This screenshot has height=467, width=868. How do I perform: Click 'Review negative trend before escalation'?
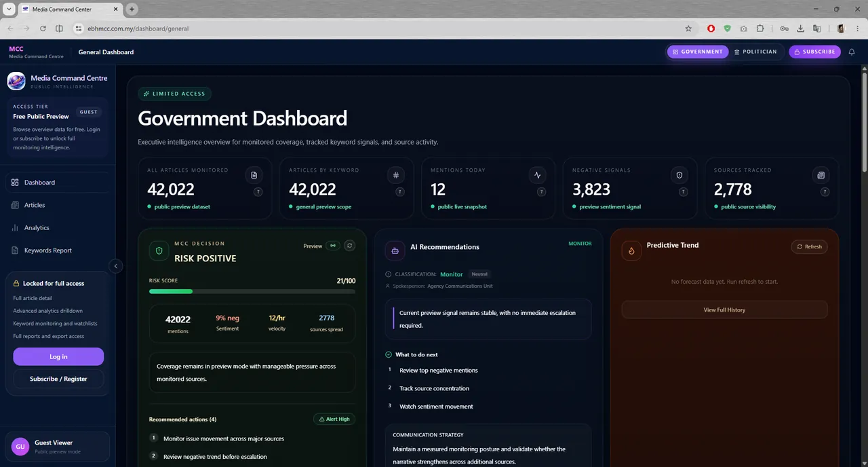215,457
